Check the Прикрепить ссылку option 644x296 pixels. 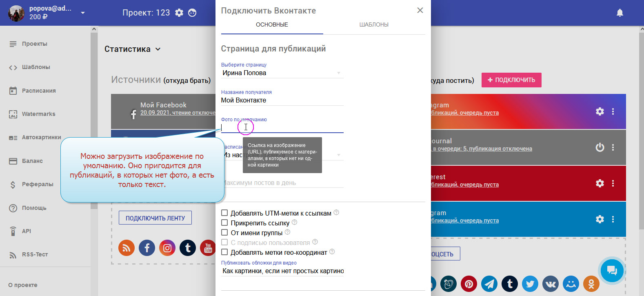(x=224, y=223)
